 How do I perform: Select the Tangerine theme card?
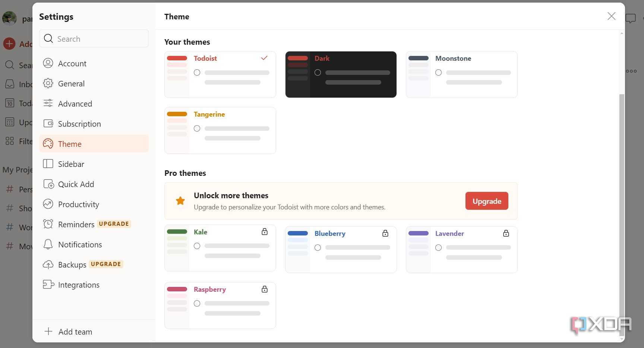220,130
